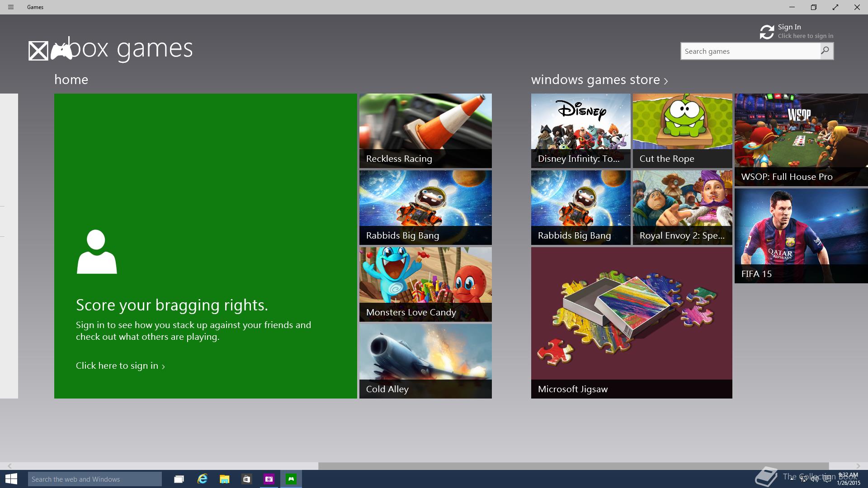Click the user profile silhouette icon

97,252
